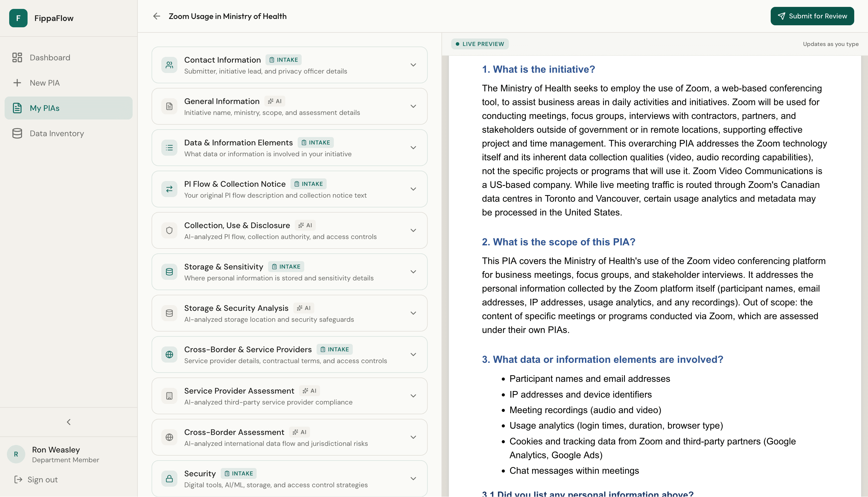868x497 pixels.
Task: Expand the Storage & Sensitivity section
Action: (413, 272)
